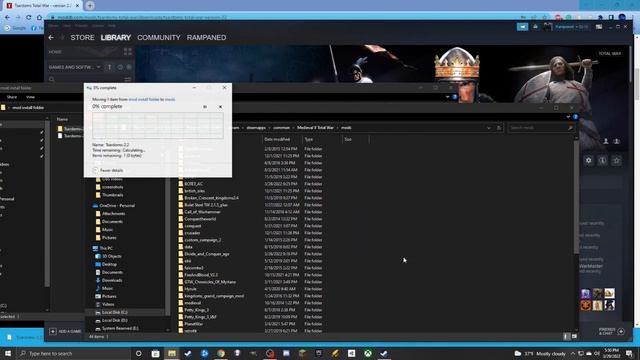The height and width of the screenshot is (360, 640).
Task: Open the Share menu in mod install folder window
Action: pyautogui.click(x=12, y=97)
